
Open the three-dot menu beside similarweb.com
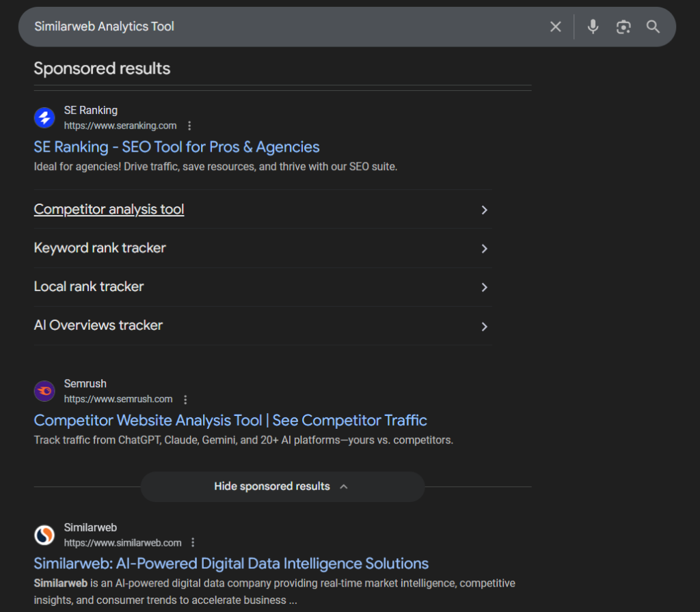[x=192, y=542]
